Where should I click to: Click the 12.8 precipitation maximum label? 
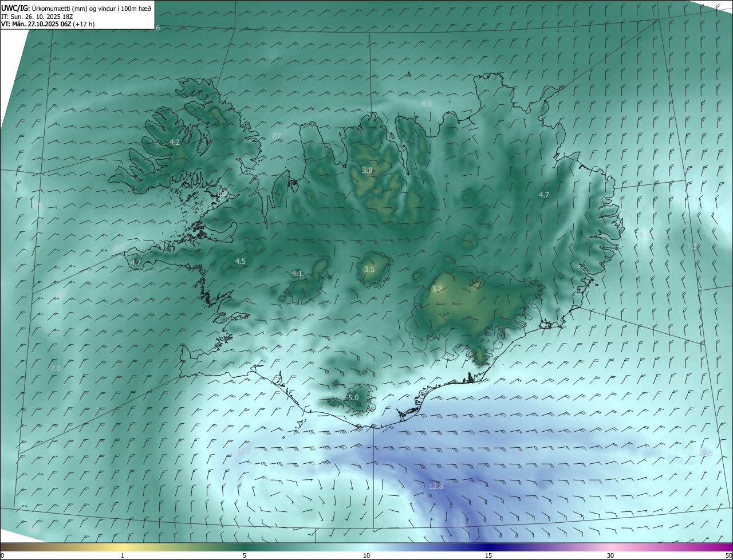tap(436, 486)
